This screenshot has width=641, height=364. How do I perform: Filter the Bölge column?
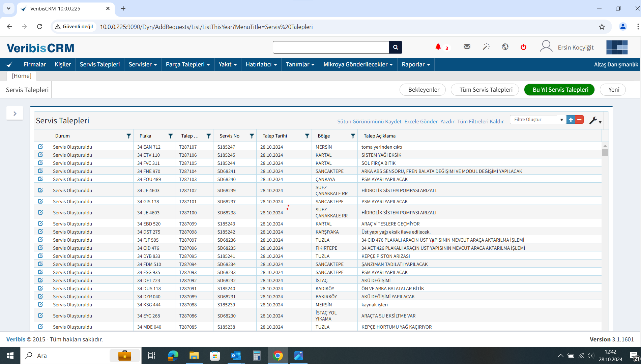pos(353,136)
